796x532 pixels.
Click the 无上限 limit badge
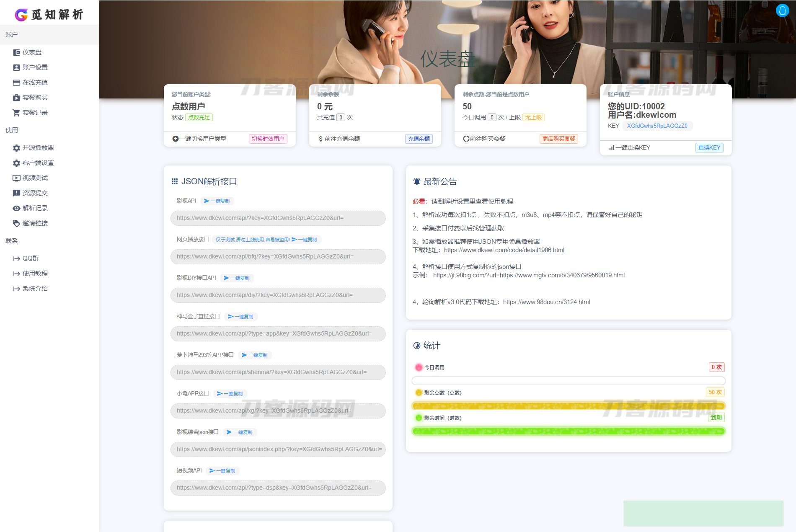(x=533, y=117)
